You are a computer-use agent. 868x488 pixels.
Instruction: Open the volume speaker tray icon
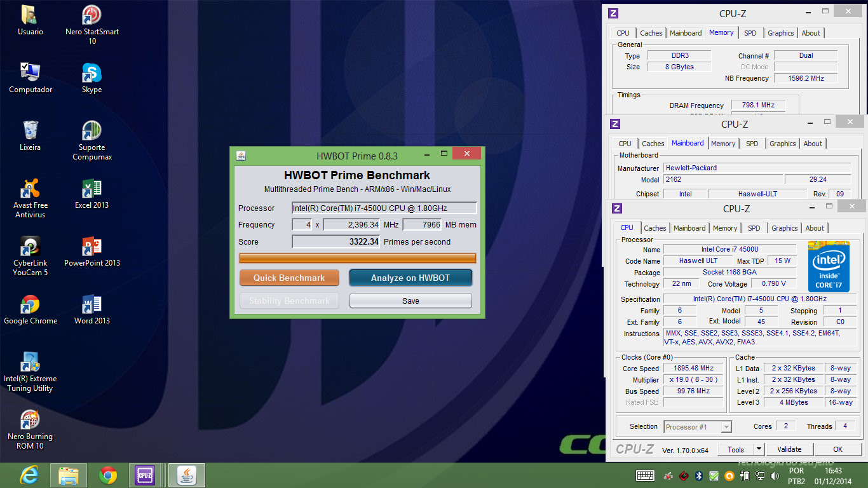[775, 476]
